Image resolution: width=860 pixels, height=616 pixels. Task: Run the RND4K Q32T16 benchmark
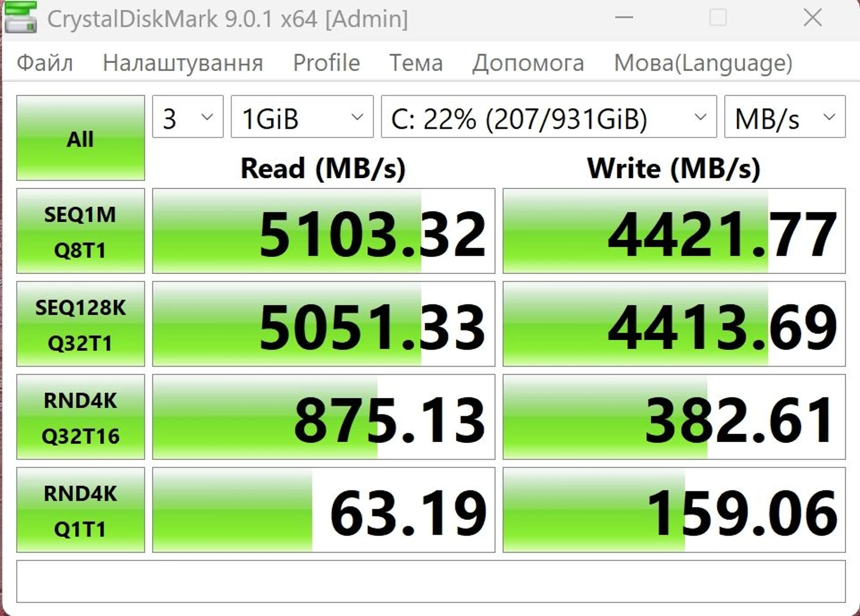coord(81,417)
